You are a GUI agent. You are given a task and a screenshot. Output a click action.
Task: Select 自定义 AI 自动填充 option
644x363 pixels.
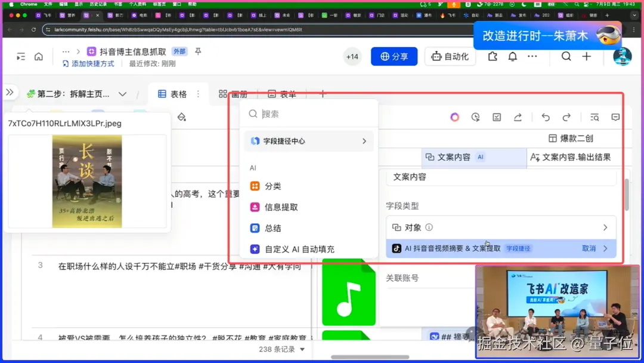point(309,249)
